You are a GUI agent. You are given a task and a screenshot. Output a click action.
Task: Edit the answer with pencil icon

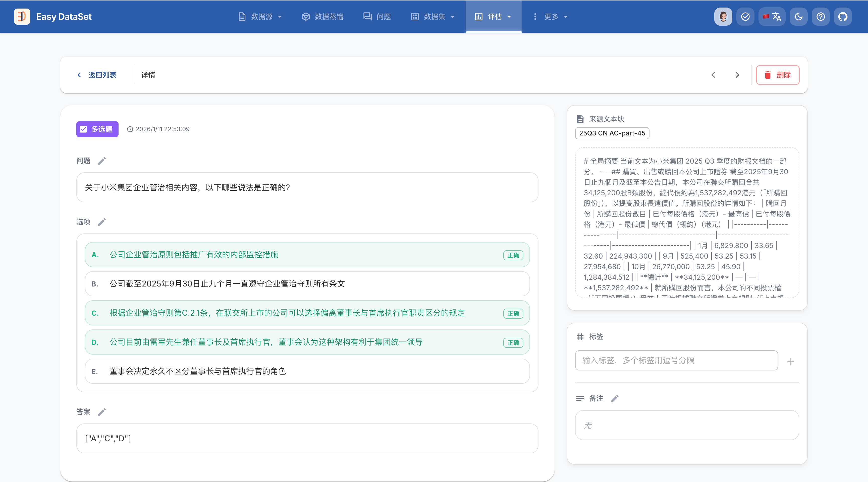point(102,412)
